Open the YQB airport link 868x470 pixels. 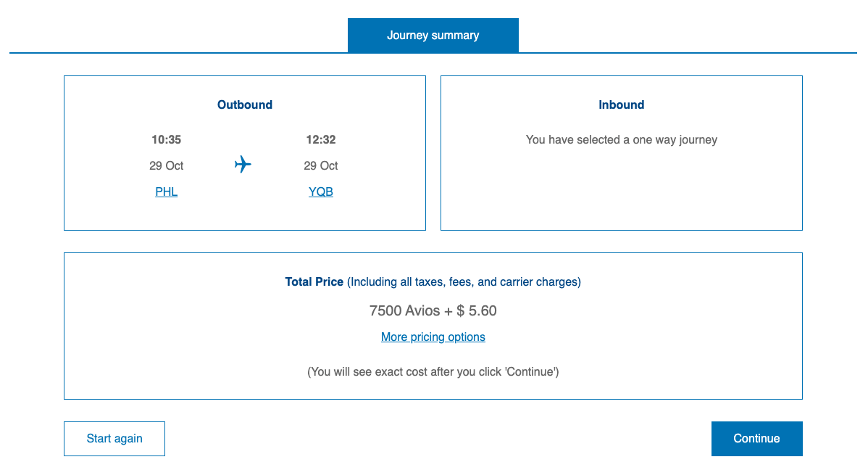point(321,191)
